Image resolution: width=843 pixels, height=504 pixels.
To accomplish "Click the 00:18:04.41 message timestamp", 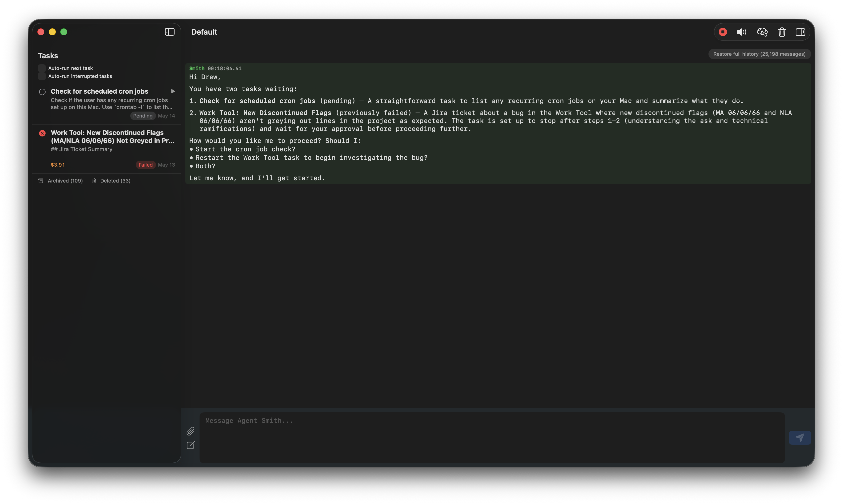I will (x=224, y=69).
